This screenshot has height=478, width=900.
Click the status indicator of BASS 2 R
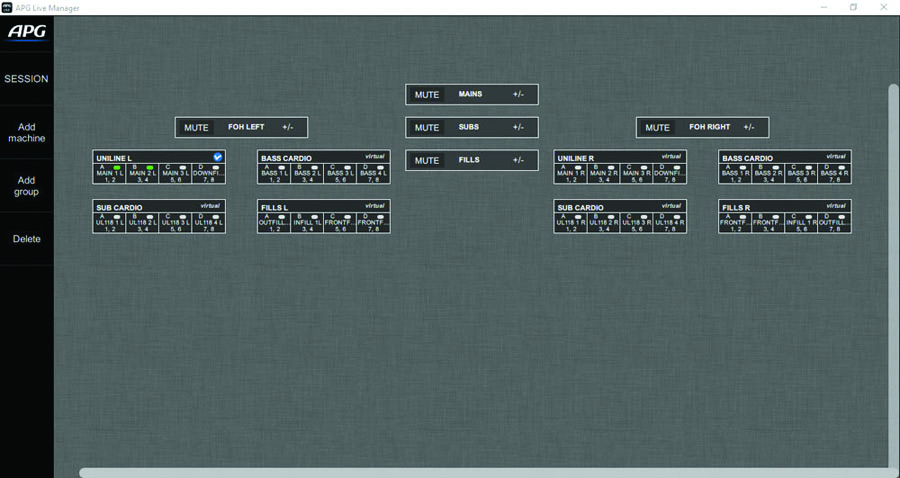[775, 168]
